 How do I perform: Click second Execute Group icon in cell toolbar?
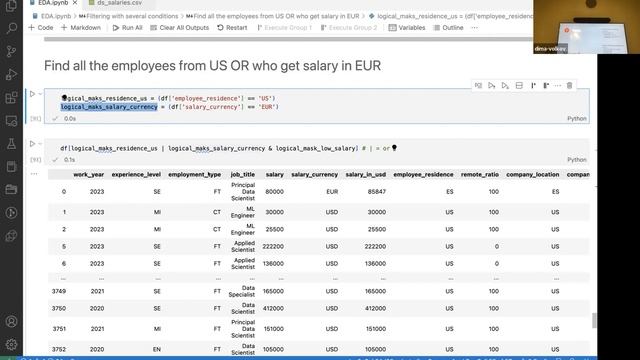[546, 85]
